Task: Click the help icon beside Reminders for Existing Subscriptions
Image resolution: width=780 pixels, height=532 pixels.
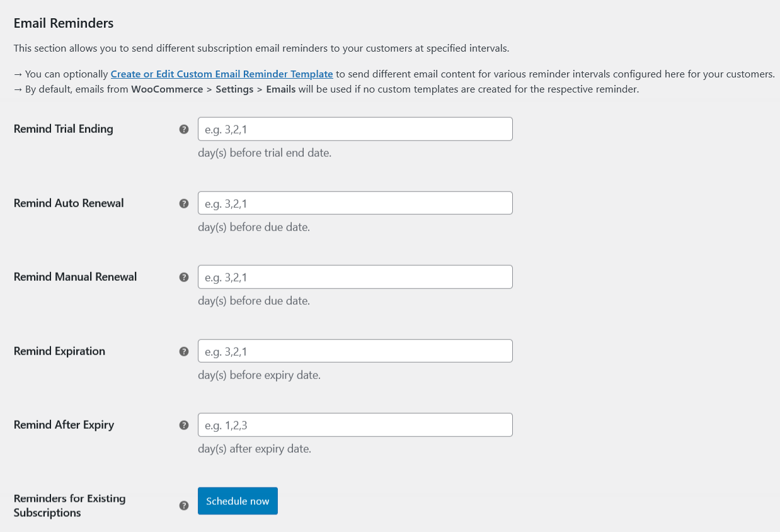Action: click(184, 506)
